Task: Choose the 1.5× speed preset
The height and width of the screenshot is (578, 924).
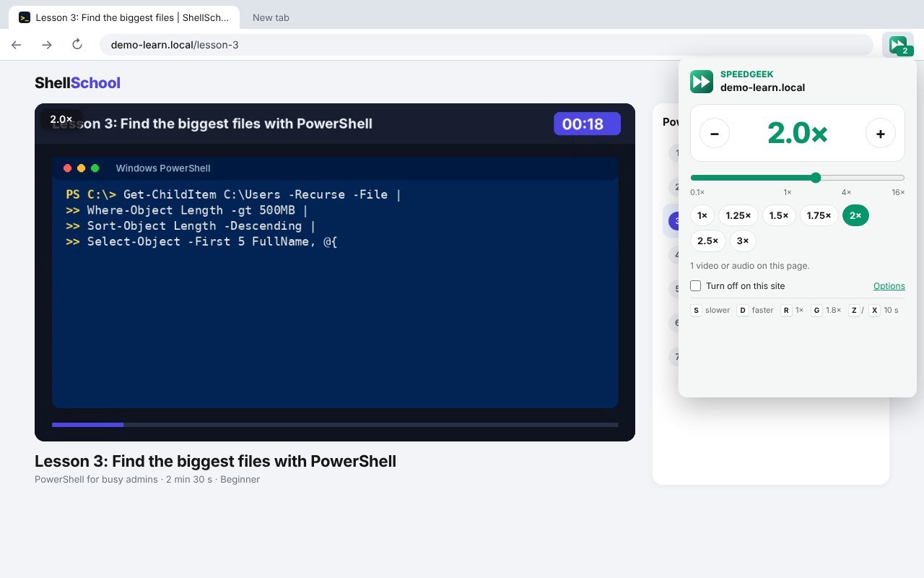Action: tap(780, 215)
